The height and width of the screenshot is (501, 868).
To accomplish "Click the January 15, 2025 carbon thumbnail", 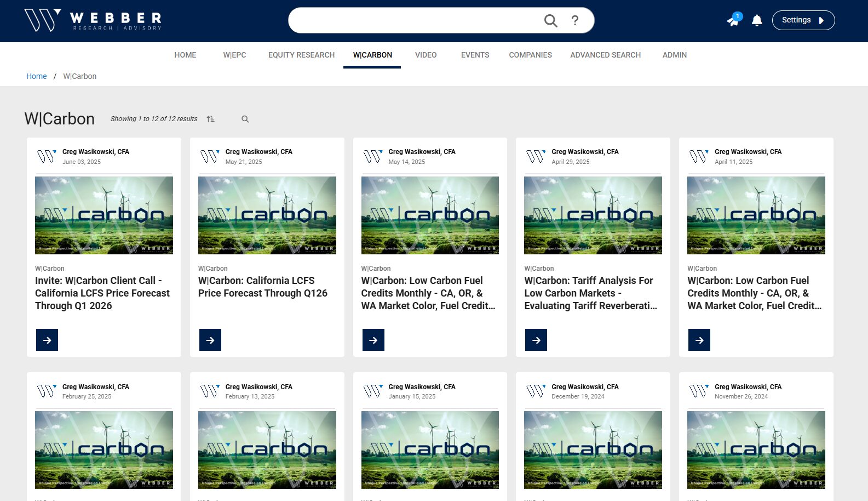I will [430, 450].
